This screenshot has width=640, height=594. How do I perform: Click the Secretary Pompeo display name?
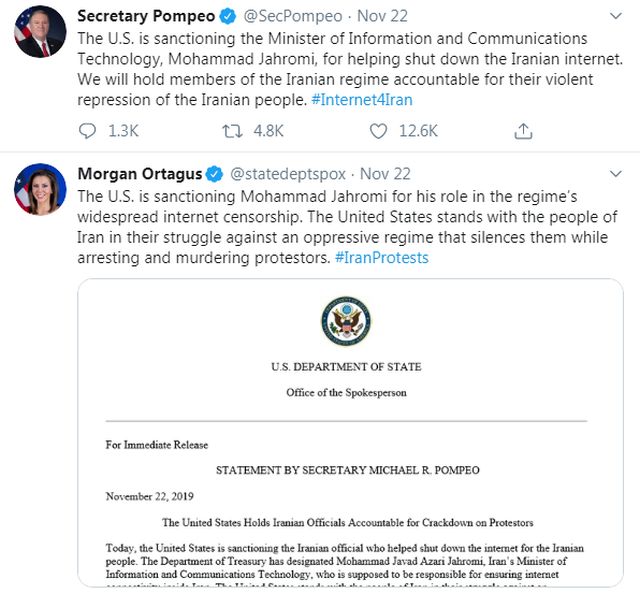[x=146, y=16]
